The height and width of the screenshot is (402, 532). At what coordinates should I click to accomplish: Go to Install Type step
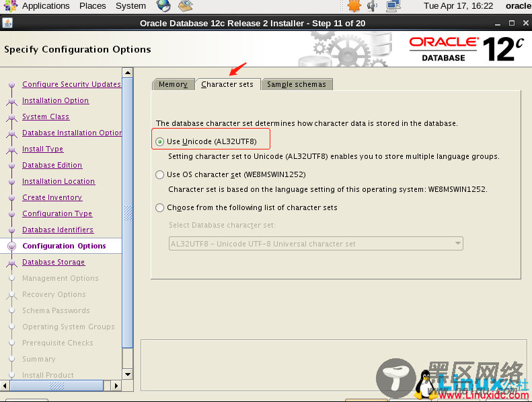pos(43,149)
